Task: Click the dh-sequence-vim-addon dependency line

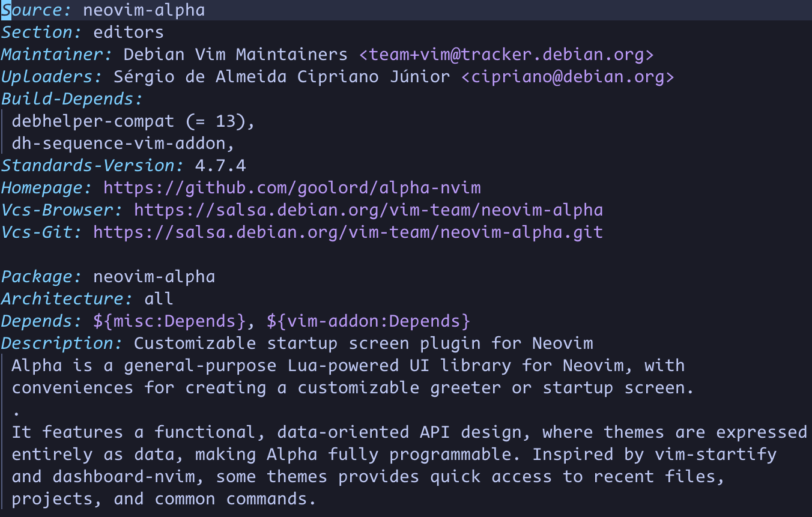Action: pyautogui.click(x=123, y=144)
